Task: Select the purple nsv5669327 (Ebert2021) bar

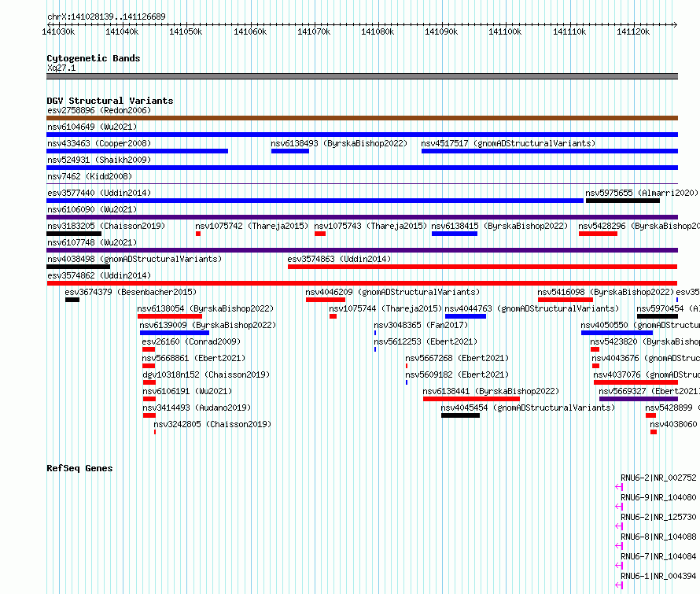Action: tap(639, 399)
